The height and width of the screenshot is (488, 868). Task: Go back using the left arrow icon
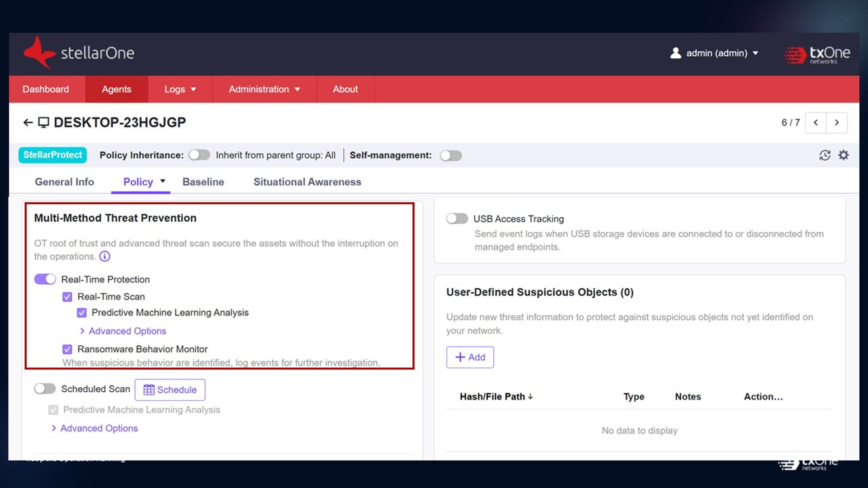click(x=28, y=122)
